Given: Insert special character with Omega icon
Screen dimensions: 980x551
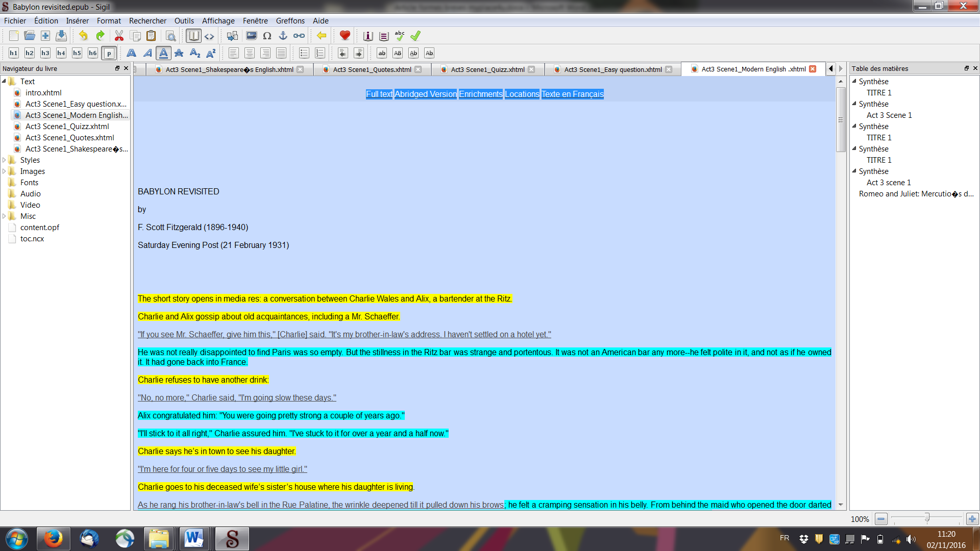Looking at the screenshot, I should pyautogui.click(x=267, y=36).
